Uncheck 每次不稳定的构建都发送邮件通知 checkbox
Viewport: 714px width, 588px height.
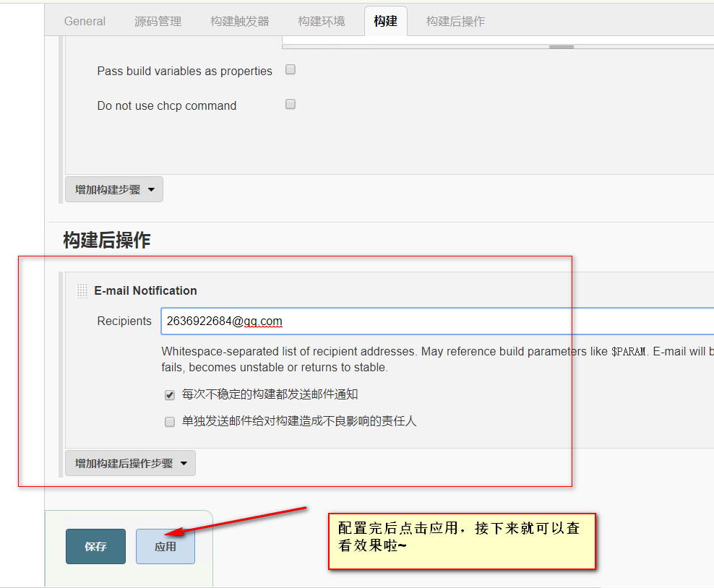pos(170,394)
